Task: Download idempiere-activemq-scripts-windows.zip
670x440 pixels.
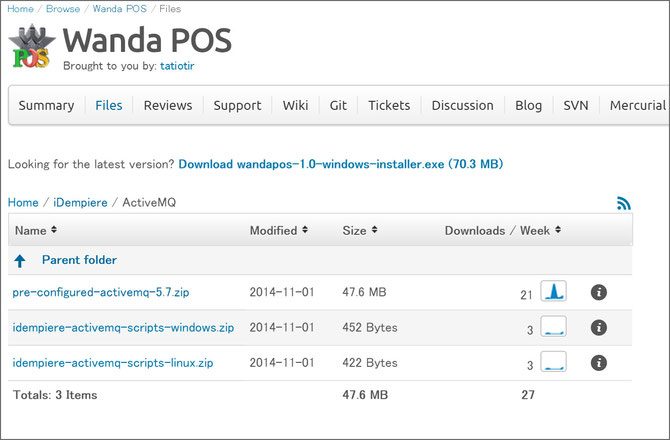Action: click(x=123, y=328)
